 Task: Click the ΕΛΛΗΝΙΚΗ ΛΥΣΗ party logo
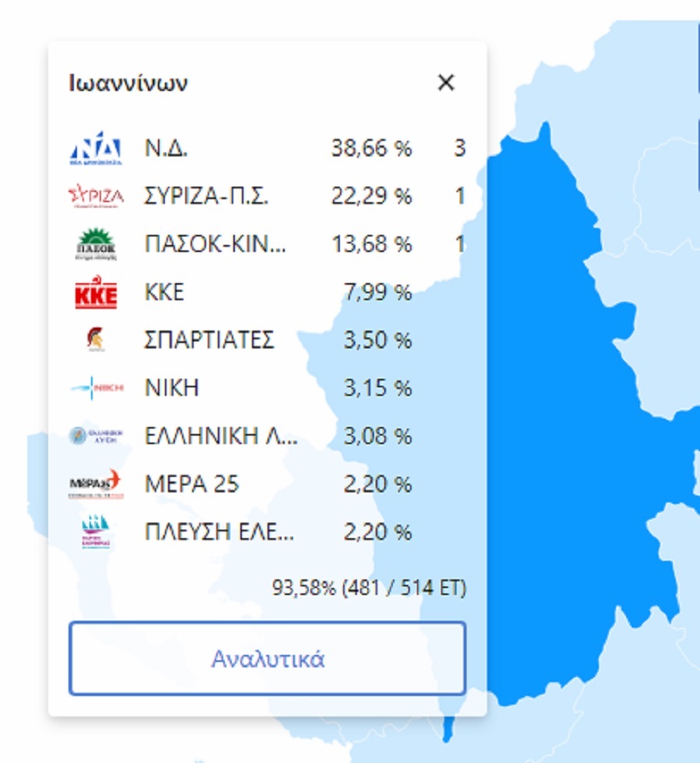pyautogui.click(x=96, y=436)
